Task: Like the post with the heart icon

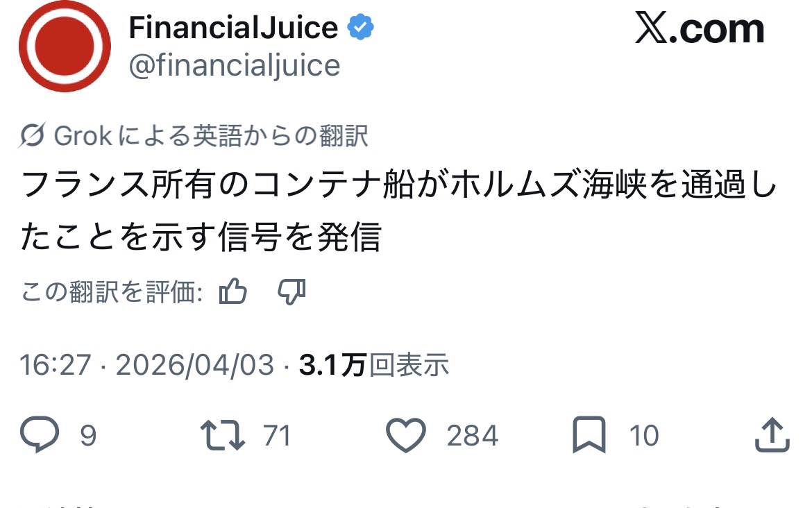Action: click(405, 435)
